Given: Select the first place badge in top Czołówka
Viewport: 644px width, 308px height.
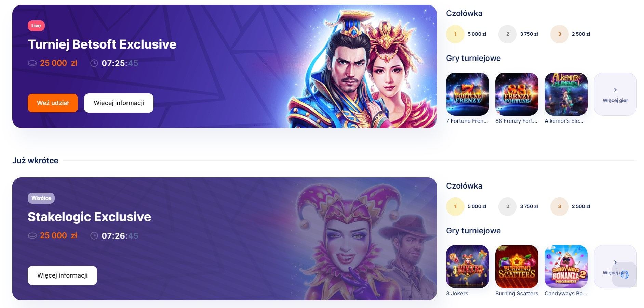Looking at the screenshot, I should [x=455, y=34].
